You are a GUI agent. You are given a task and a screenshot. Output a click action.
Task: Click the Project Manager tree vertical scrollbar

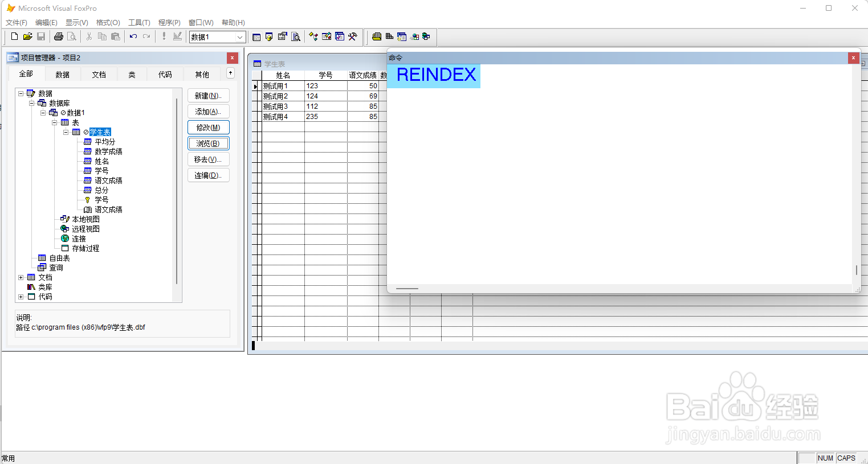click(x=177, y=191)
